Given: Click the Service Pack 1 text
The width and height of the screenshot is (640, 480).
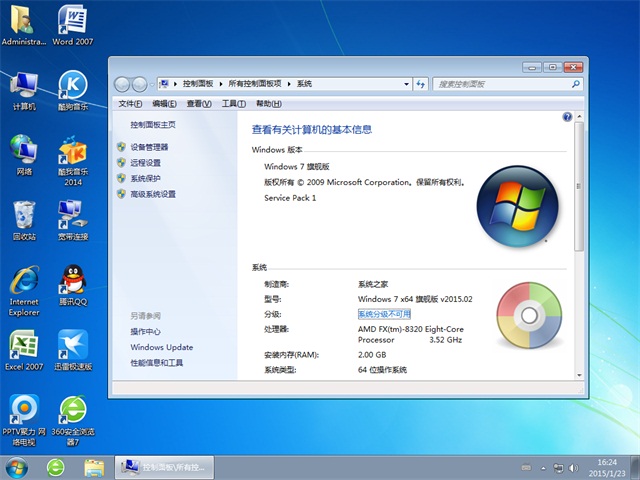Looking at the screenshot, I should click(290, 198).
